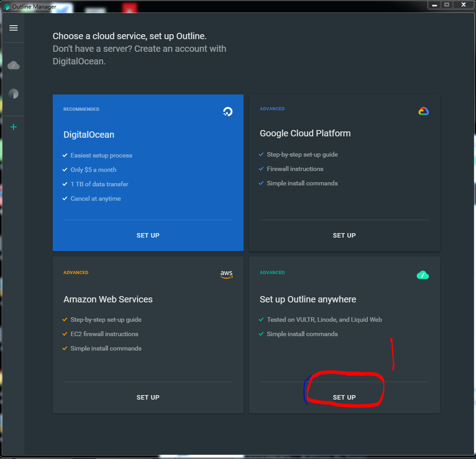Click ADVANCED label on Google Cloud card
This screenshot has width=476, height=459.
pyautogui.click(x=272, y=108)
